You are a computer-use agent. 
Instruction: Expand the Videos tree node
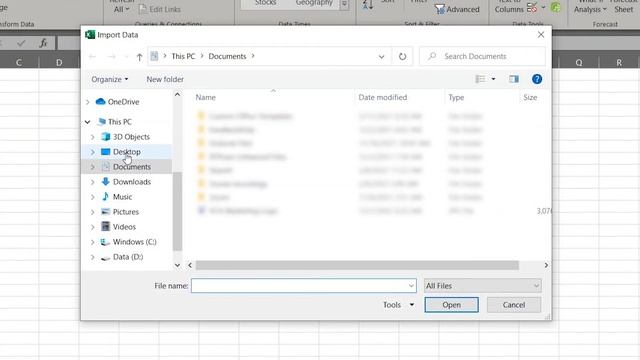pos(93,227)
